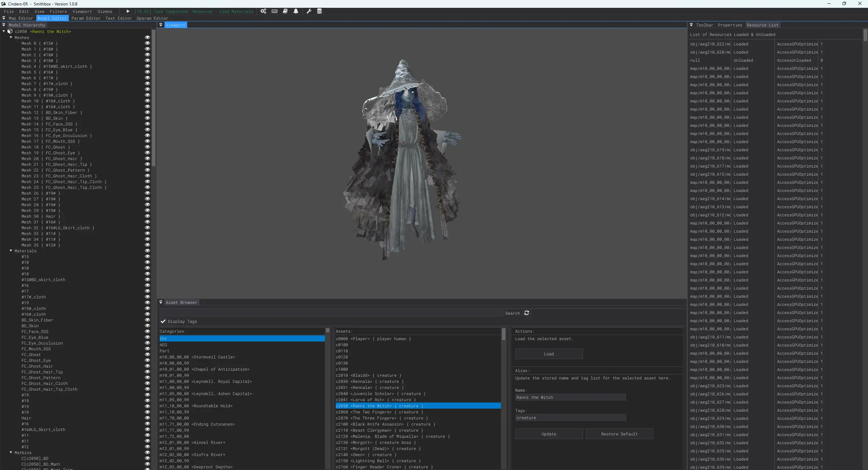The height and width of the screenshot is (470, 868).
Task: Click Smithbox app icon in title bar
Action: [3, 4]
